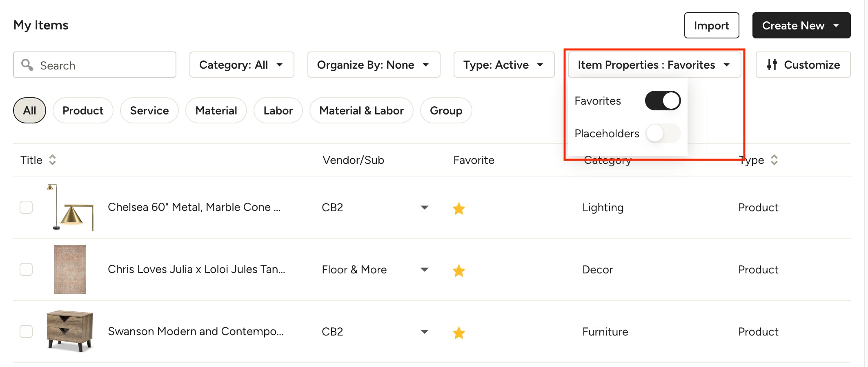Screen dimensions: 868x367
Task: Unfavorite the Chris Loves Julia rug star
Action: (x=459, y=271)
